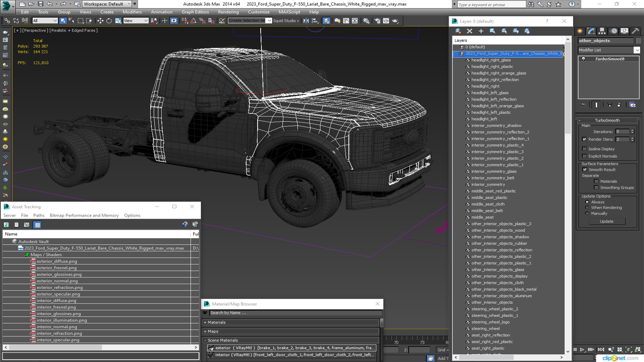Open the Modifiers menu
644x362 pixels.
(132, 12)
